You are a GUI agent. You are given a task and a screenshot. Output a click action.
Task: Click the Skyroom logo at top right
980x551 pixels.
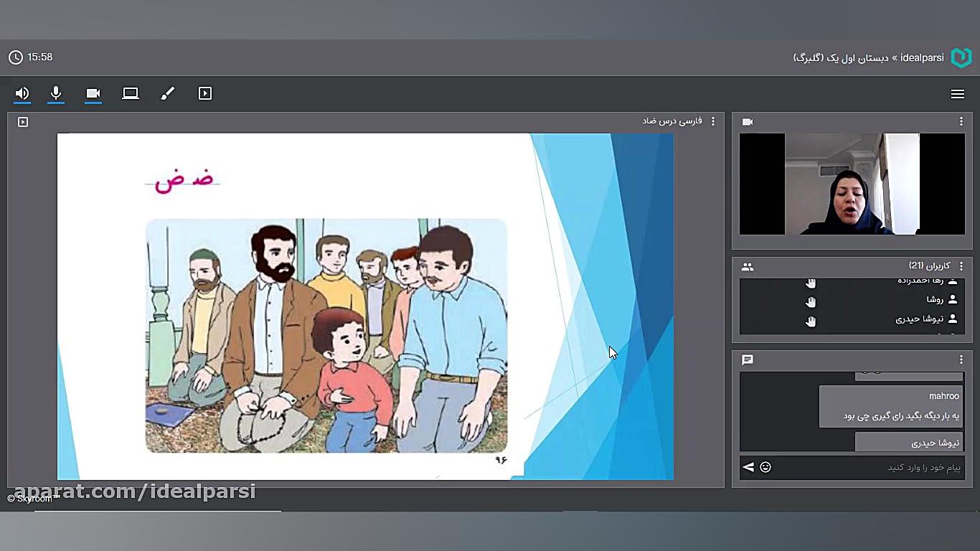coord(961,57)
